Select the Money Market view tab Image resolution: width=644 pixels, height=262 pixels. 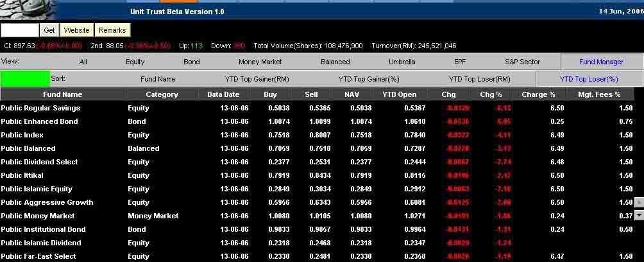coord(260,62)
